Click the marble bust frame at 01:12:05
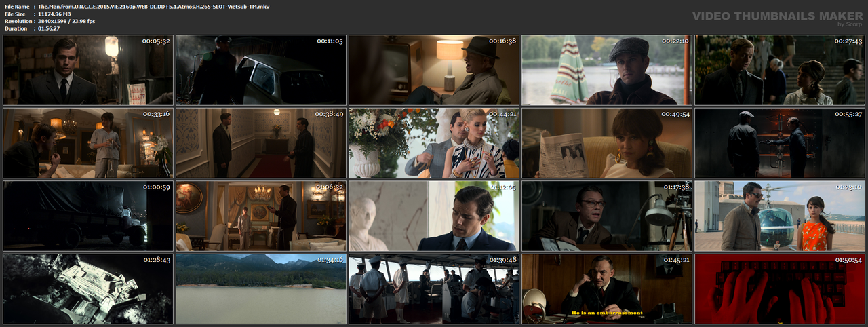This screenshot has height=327, width=868. point(434,216)
